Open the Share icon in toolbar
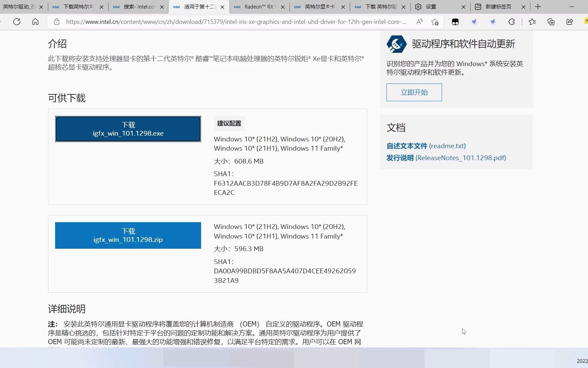588x368 pixels. tap(570, 22)
